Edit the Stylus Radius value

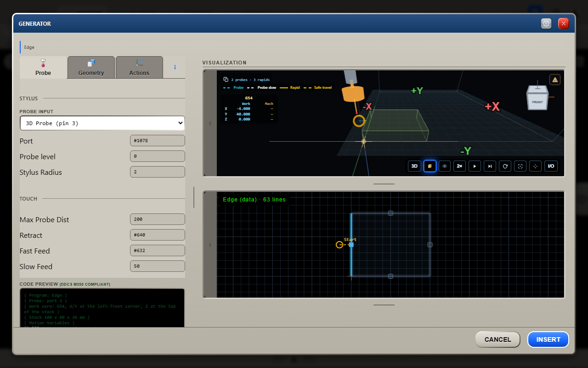coord(158,172)
